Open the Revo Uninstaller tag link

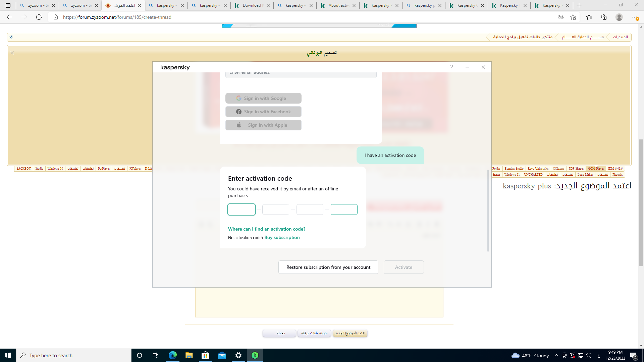[538, 169]
